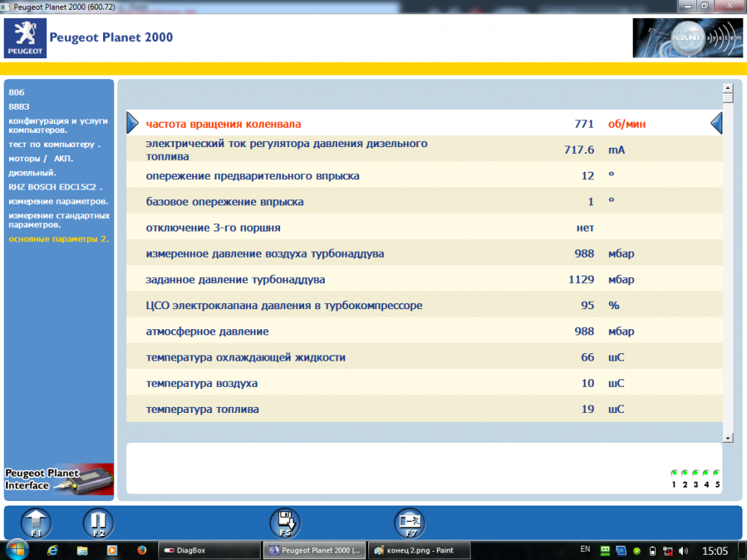Screen dimensions: 747x560
Task: Select the 'температура охлаждающей жидкости' row
Action: 246,358
